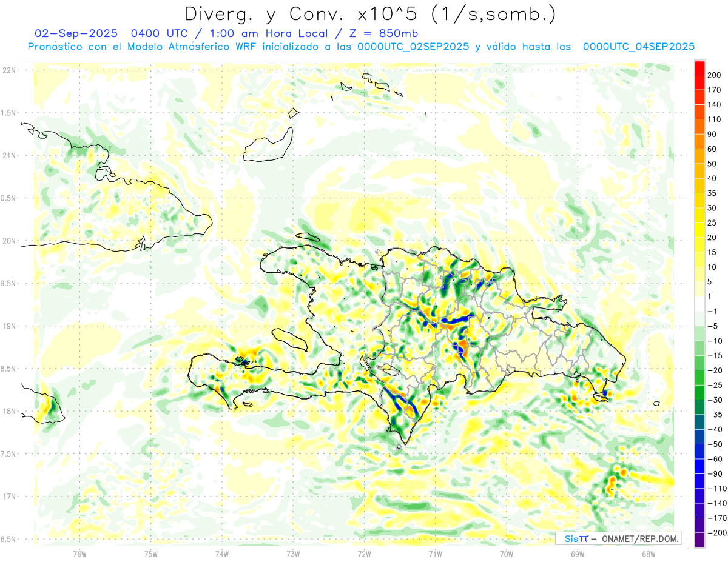Click the "18N" latitude label

coord(9,411)
